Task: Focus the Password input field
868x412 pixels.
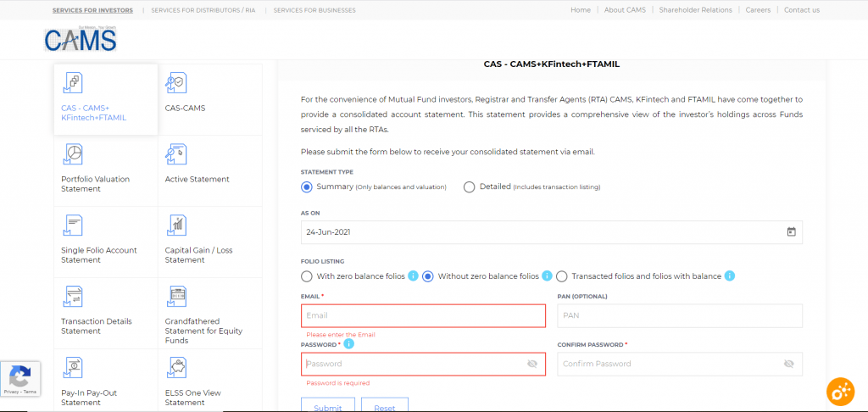Action: point(424,364)
